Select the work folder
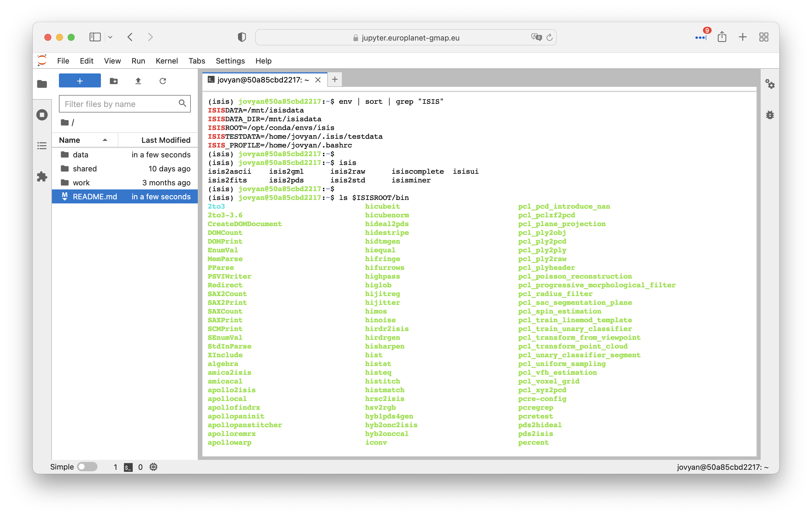The height and width of the screenshot is (517, 812). (125, 183)
